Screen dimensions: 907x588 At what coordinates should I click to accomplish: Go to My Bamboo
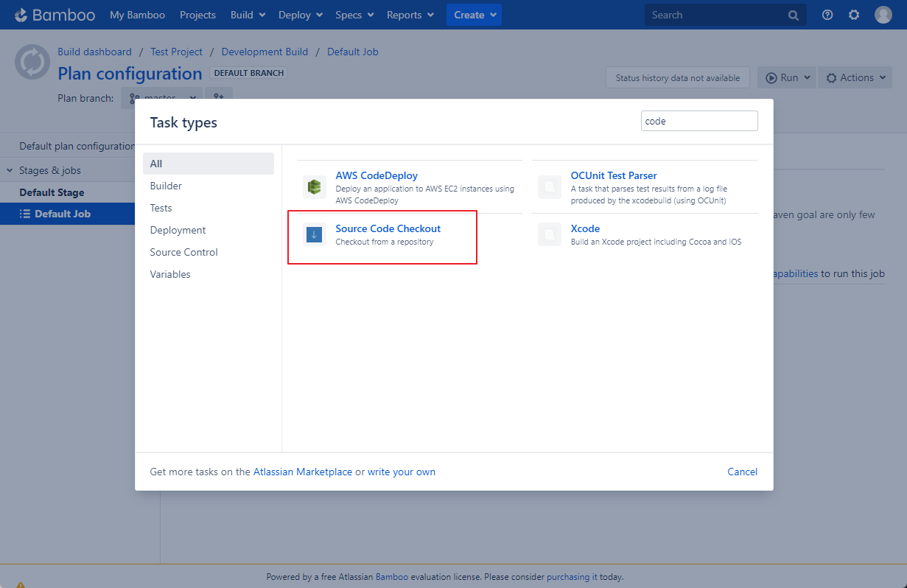point(138,15)
